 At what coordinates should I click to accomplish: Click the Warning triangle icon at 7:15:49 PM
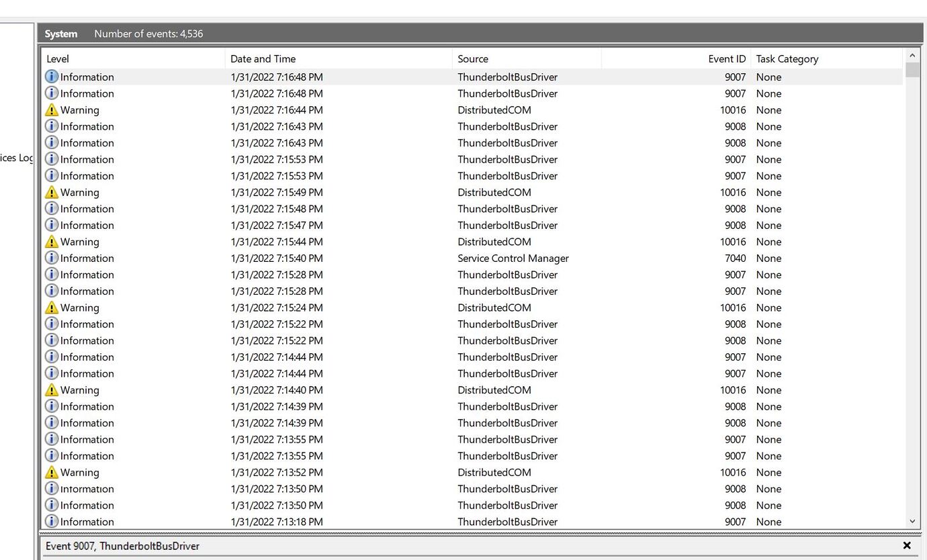click(52, 192)
